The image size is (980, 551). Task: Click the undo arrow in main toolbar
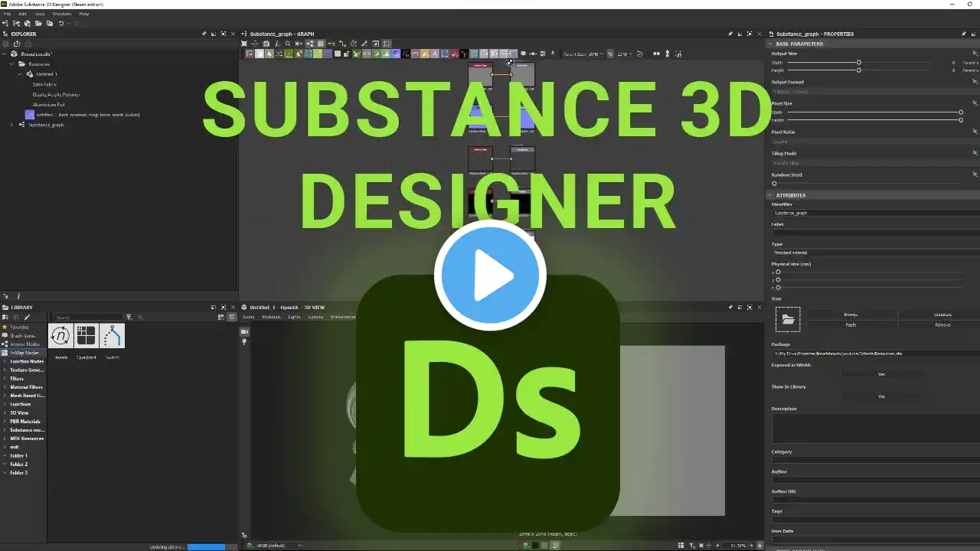tap(60, 24)
